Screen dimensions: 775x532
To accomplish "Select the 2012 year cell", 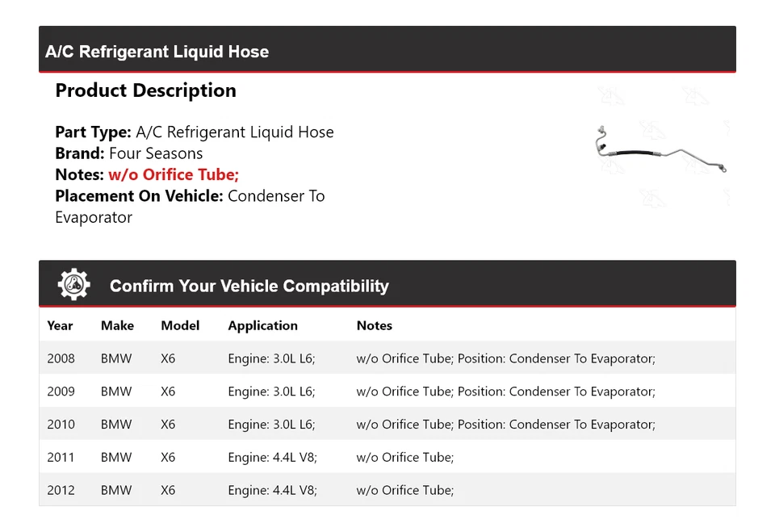I will [61, 490].
